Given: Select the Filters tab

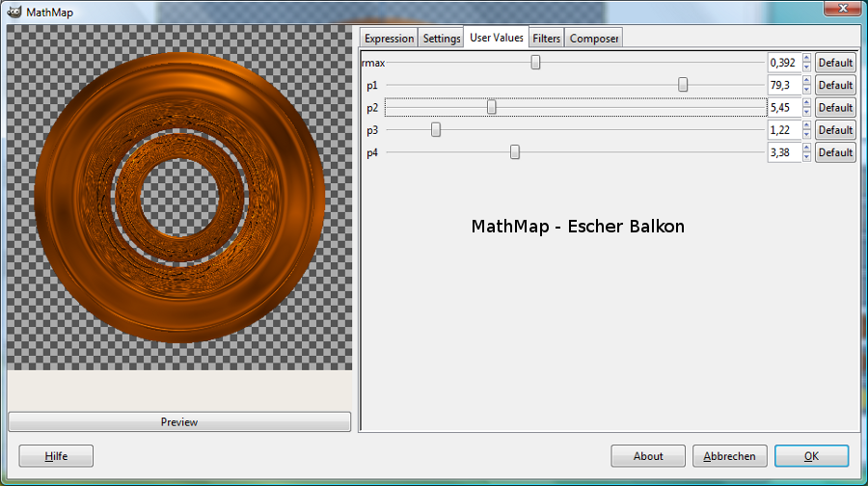Looking at the screenshot, I should click(x=547, y=39).
